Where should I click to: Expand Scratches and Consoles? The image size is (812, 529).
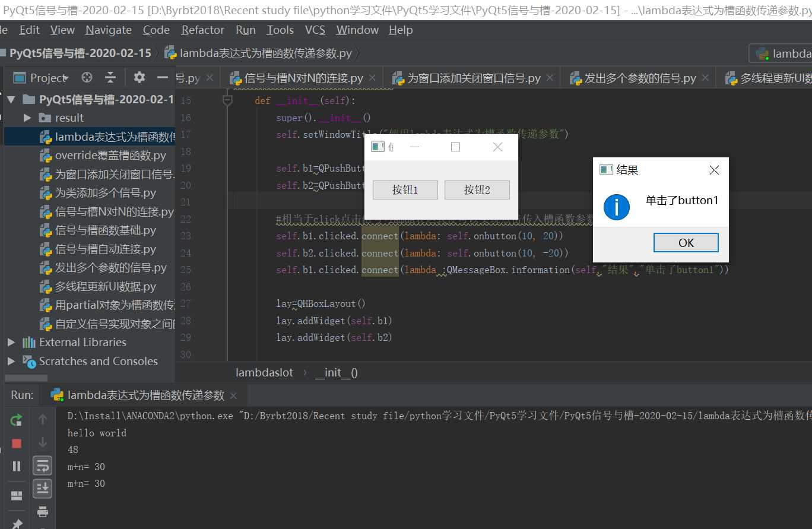point(11,361)
